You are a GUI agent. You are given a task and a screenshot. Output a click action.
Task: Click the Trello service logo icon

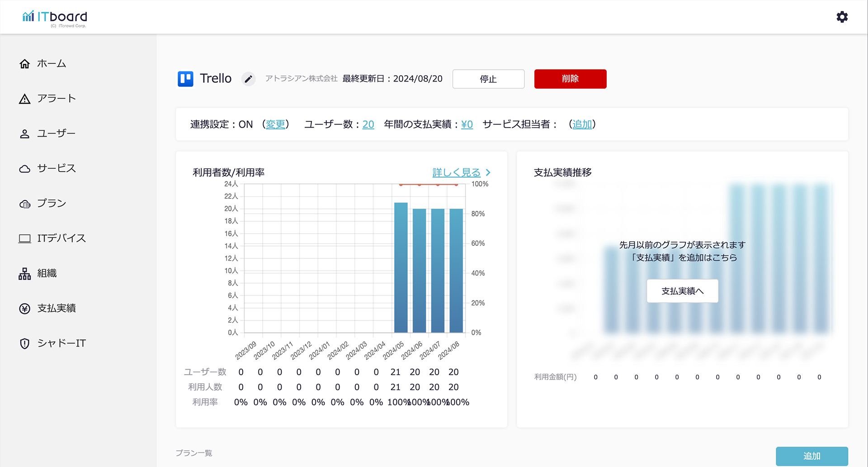tap(185, 79)
